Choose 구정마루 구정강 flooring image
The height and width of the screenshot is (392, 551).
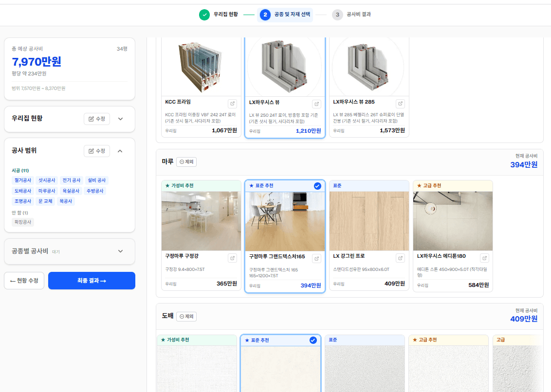point(201,221)
